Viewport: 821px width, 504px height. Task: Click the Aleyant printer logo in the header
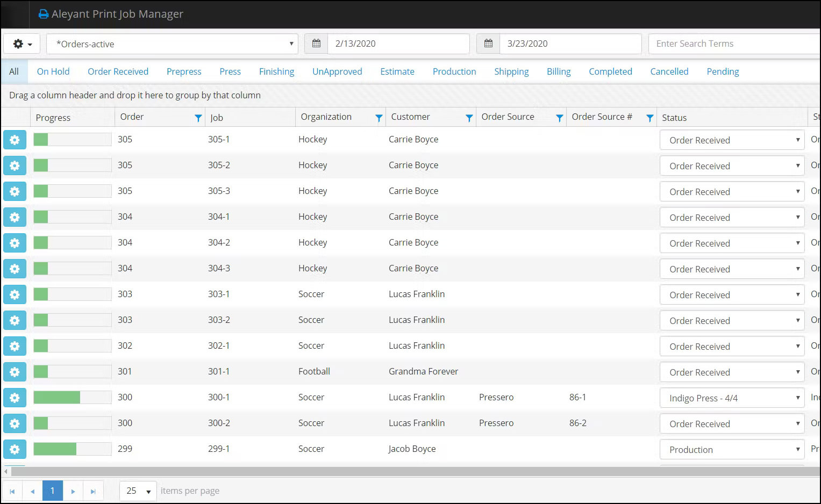click(x=43, y=14)
